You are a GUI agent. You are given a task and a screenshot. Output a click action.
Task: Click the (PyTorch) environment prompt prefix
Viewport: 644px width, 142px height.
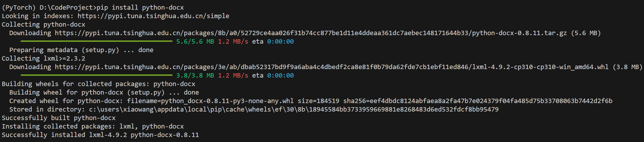19,7
